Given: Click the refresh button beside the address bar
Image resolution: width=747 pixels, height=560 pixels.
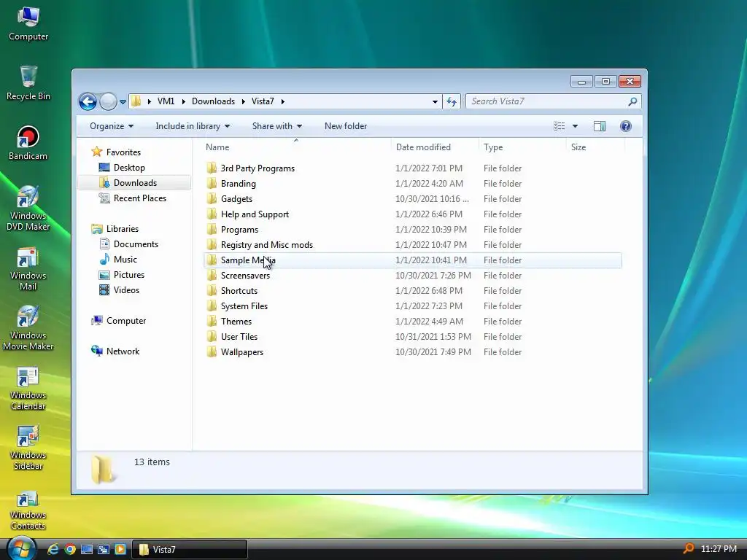Looking at the screenshot, I should click(451, 101).
